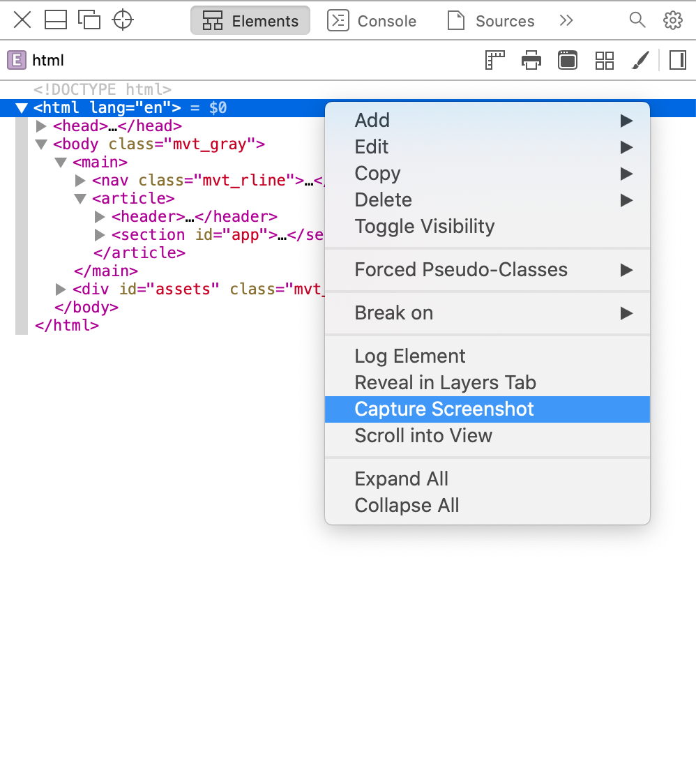This screenshot has height=784, width=696.
Task: Toggle dark appearance window icon
Action: click(x=568, y=61)
